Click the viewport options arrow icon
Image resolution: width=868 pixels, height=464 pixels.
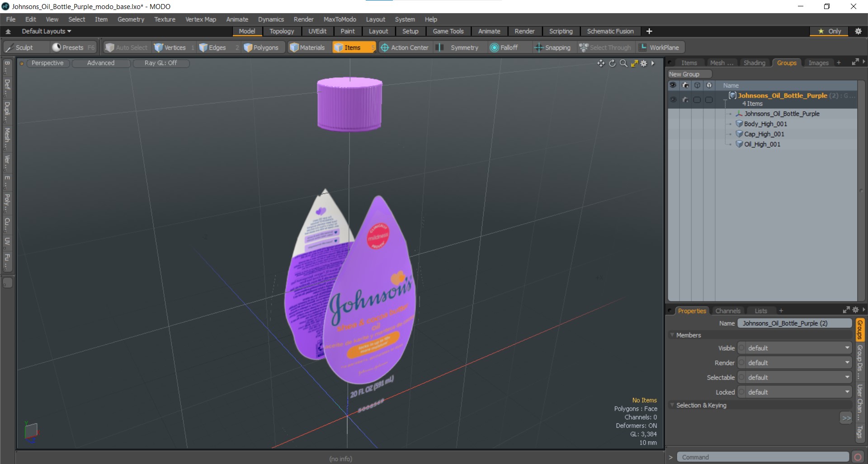click(x=653, y=63)
